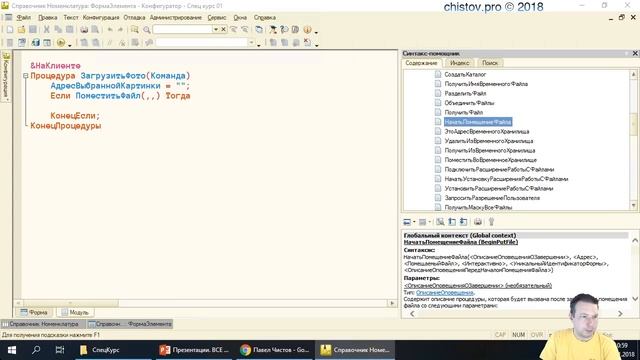640x360 pixels.
Task: Open the Конфигурация menu
Action: 101,18
